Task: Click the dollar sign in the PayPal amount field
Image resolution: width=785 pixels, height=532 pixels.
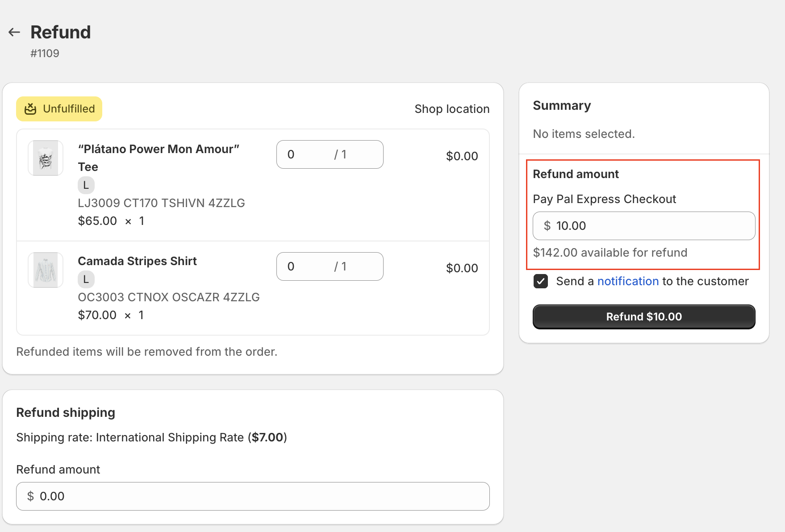Action: click(547, 226)
